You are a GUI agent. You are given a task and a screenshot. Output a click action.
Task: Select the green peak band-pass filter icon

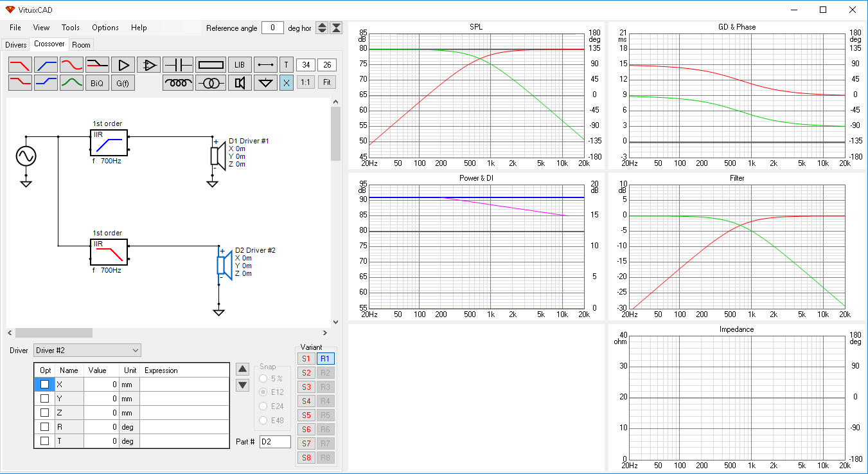point(71,83)
